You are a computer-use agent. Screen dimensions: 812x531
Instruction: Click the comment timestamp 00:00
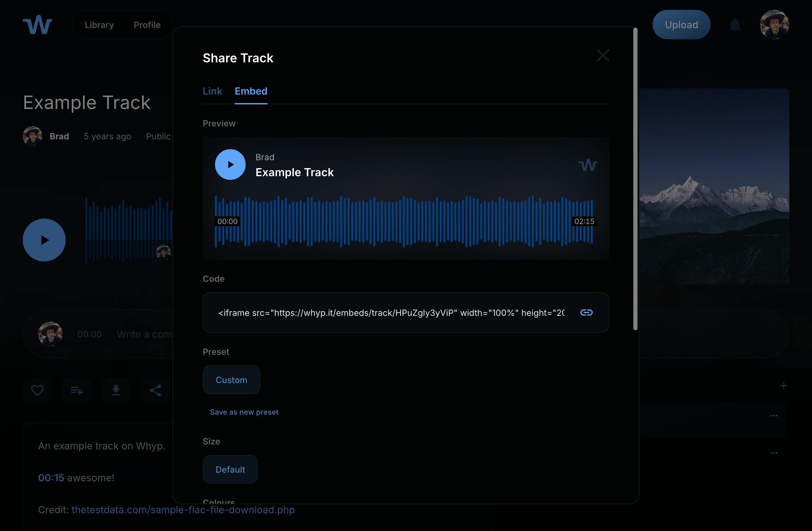(x=89, y=334)
